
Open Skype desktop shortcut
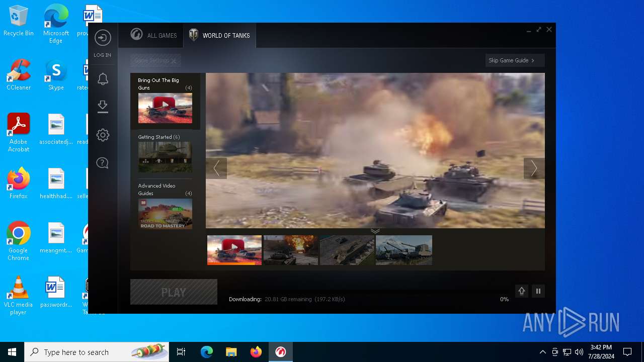point(56,75)
